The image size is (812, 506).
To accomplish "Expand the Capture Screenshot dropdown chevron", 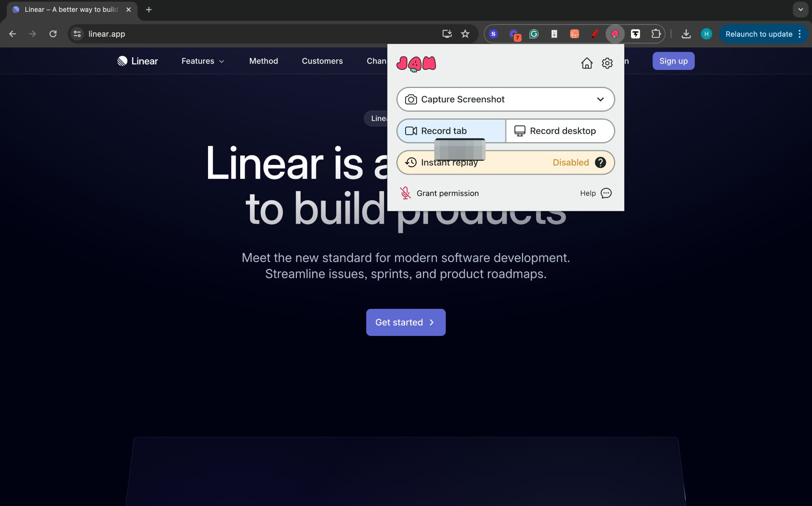I will tap(600, 99).
